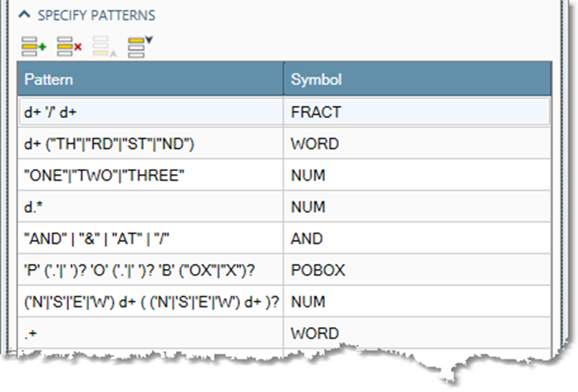Select the "ONE"|"TWO"|"THREE" pattern cell

(150, 175)
